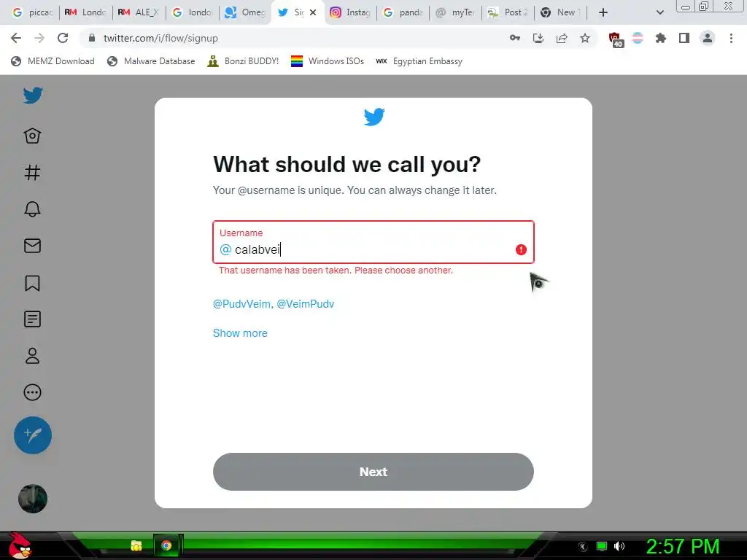Click the address bar URL twitter.com/i/flow/signup
This screenshot has height=560, width=747.
pos(160,38)
